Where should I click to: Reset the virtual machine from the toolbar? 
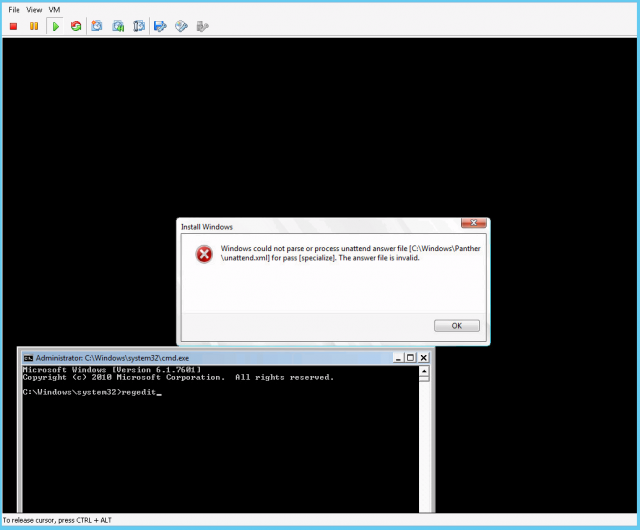click(x=75, y=26)
